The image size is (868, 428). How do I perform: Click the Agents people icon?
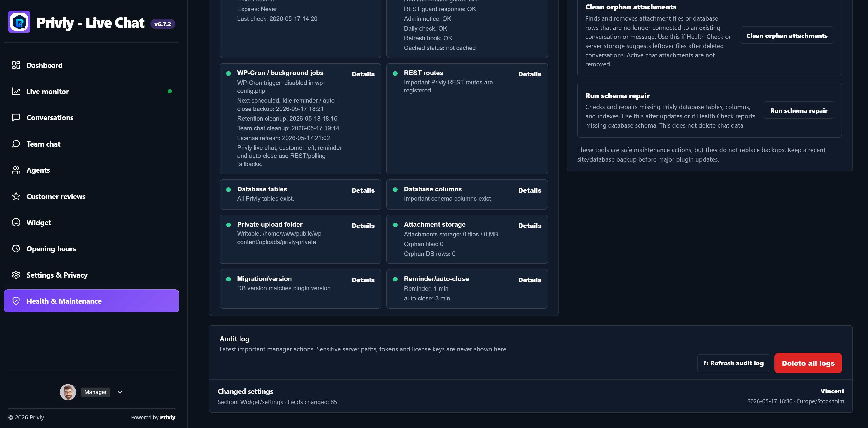click(x=16, y=170)
